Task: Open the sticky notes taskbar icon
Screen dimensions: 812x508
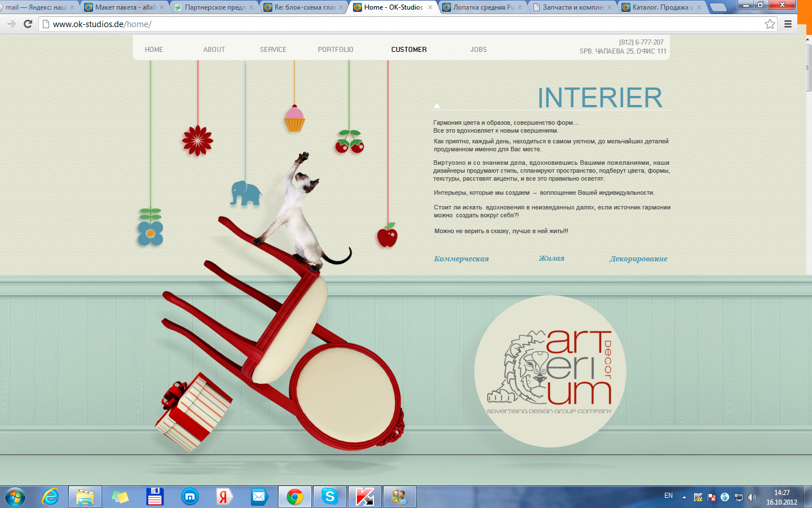Action: 120,497
